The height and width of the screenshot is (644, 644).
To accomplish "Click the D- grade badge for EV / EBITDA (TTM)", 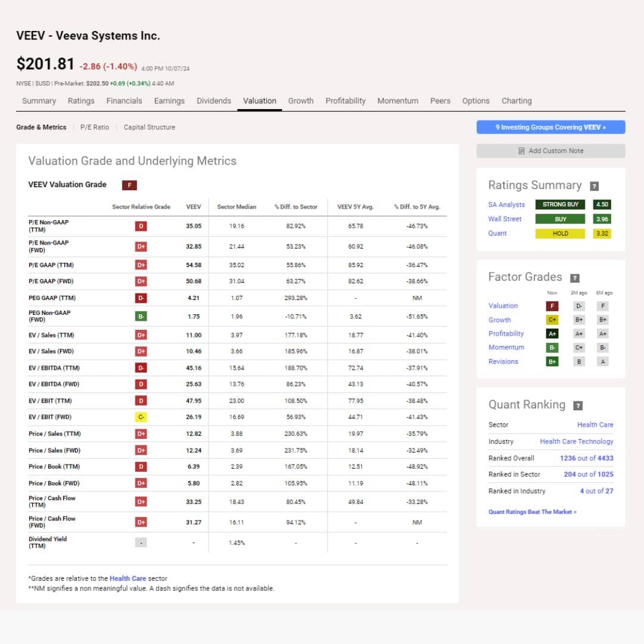I will [x=141, y=367].
